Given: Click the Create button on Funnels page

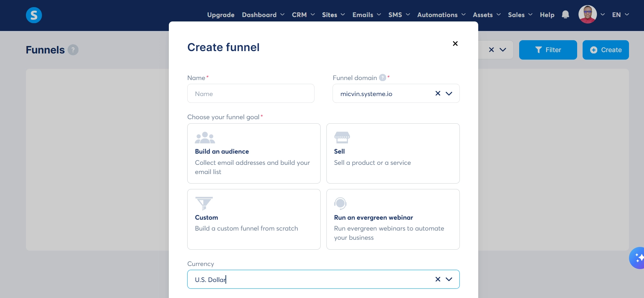Looking at the screenshot, I should coord(606,50).
